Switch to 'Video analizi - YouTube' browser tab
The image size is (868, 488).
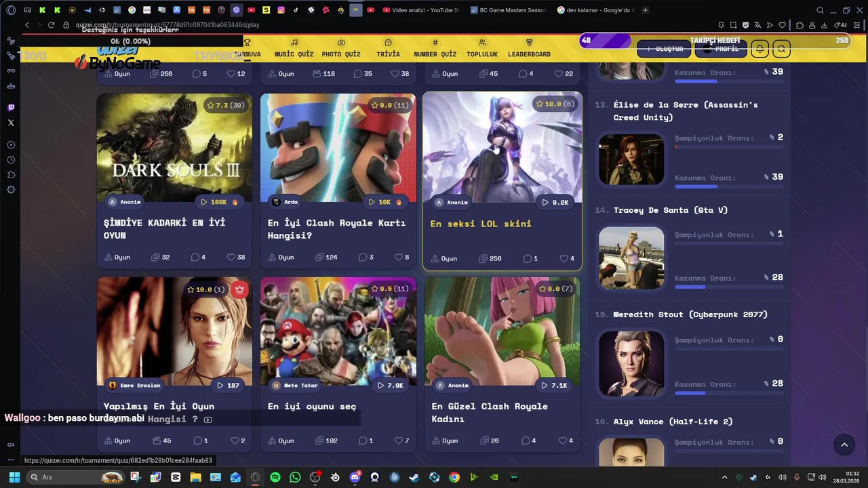tap(420, 10)
